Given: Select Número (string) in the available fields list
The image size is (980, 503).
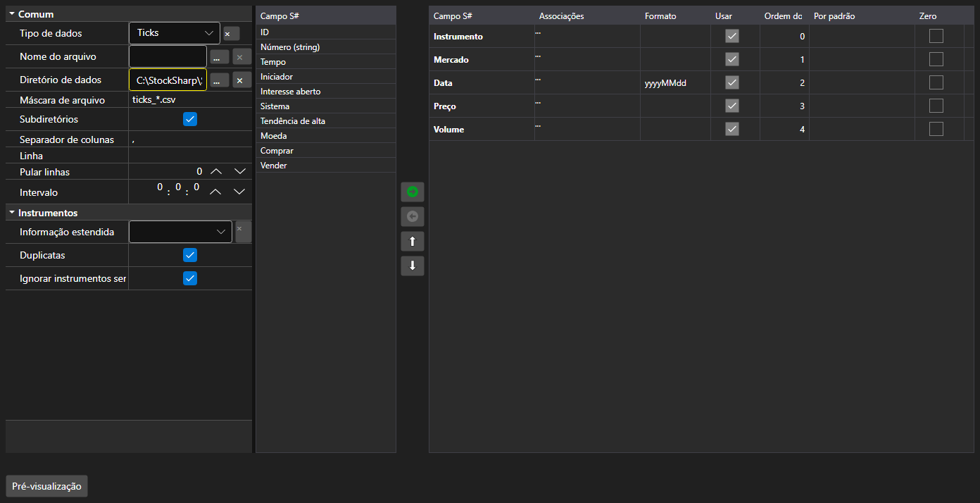Looking at the screenshot, I should point(326,47).
